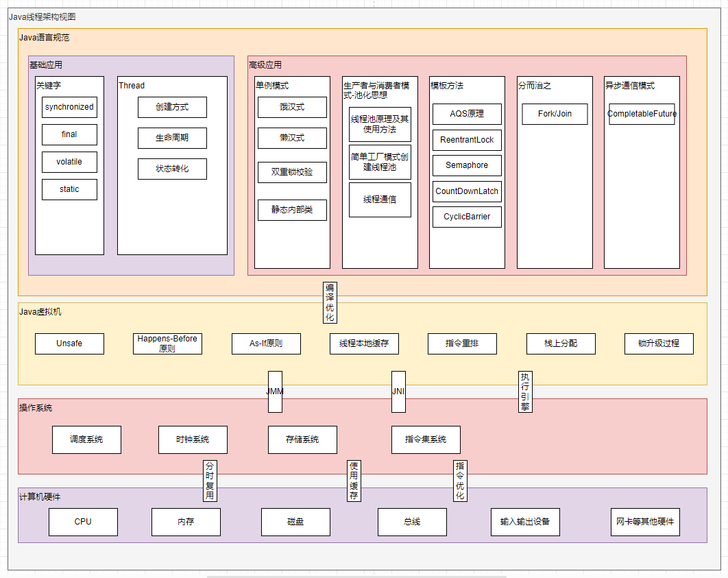Select the Unsafe box in Java虚拟机
This screenshot has height=578, width=728.
point(69,344)
